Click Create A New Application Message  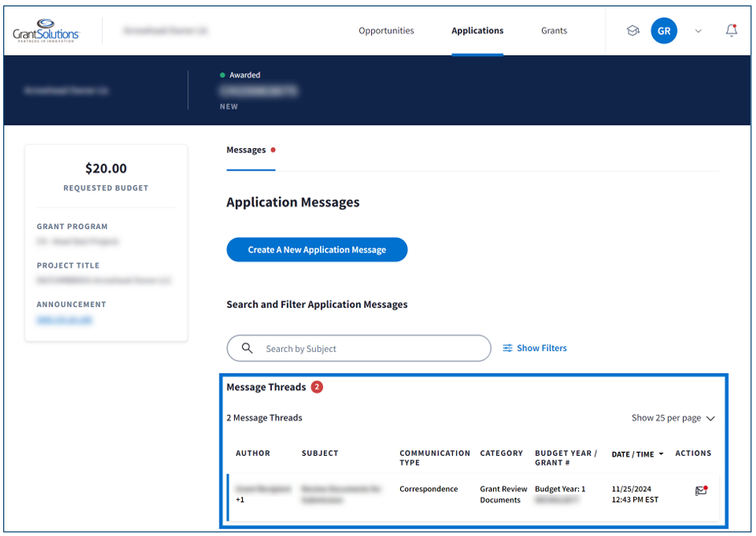[x=317, y=250]
